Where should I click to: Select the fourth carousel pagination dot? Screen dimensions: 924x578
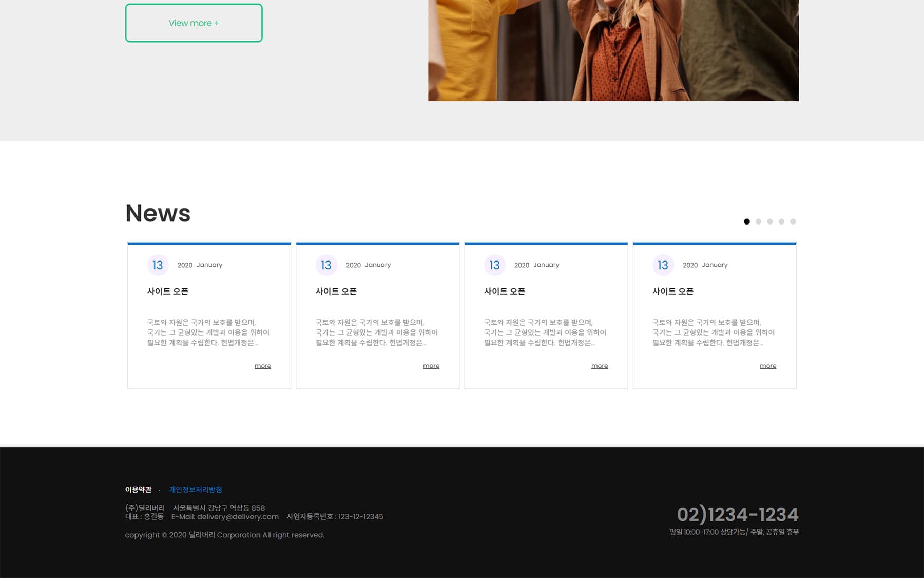(x=782, y=221)
